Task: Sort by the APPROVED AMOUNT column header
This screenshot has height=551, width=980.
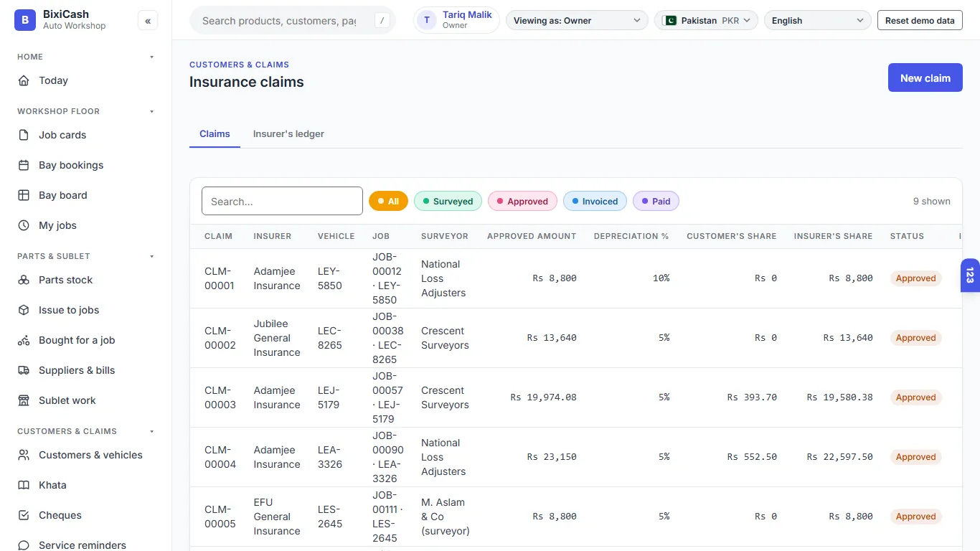Action: coord(532,236)
